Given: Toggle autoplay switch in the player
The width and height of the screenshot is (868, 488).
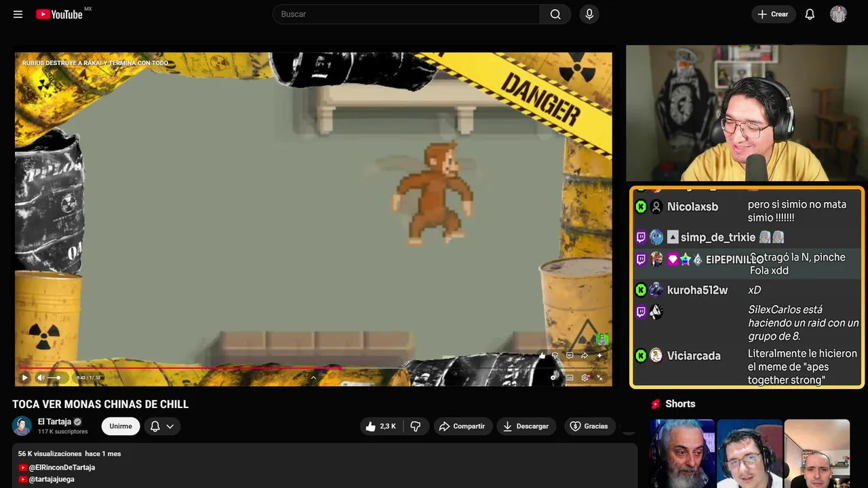Looking at the screenshot, I should 554,378.
